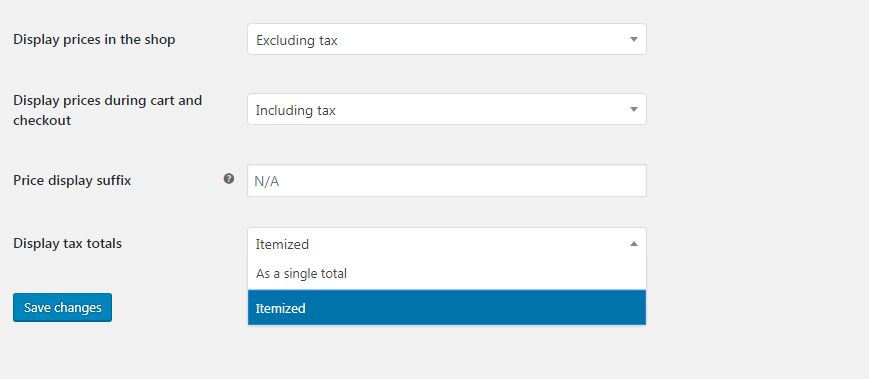The height and width of the screenshot is (379, 869).
Task: Click the arrow on the Excluding tax dropdown
Action: coord(634,39)
